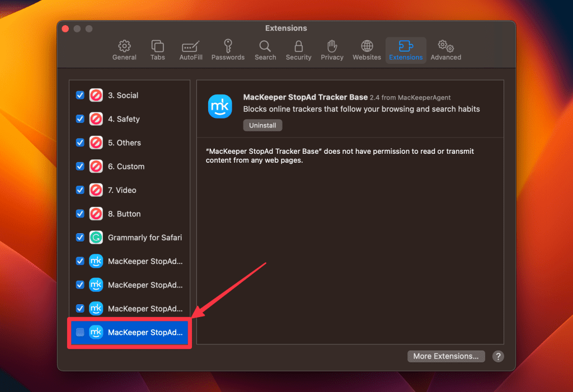
Task: Uncheck the 4. Safety extension checkbox
Action: pyautogui.click(x=80, y=119)
